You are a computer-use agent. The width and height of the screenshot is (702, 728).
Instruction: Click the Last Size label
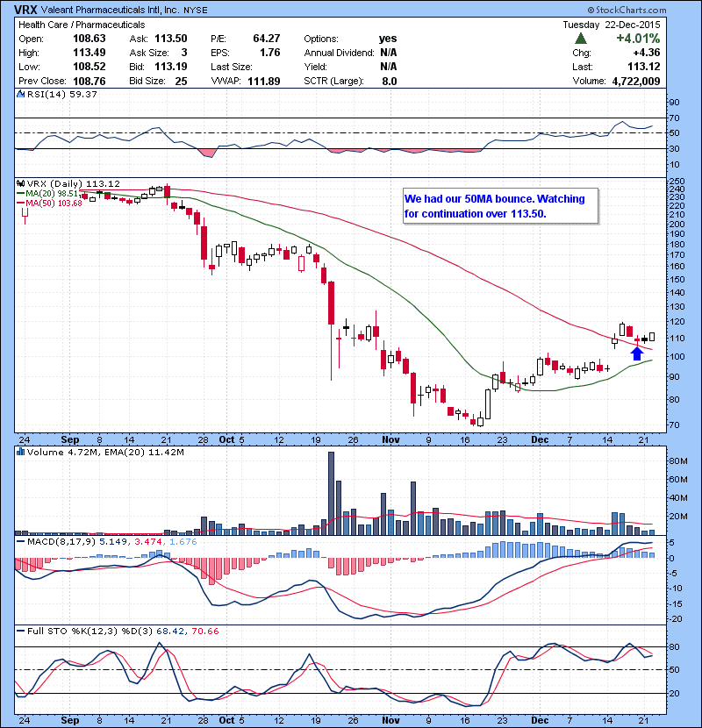[232, 67]
